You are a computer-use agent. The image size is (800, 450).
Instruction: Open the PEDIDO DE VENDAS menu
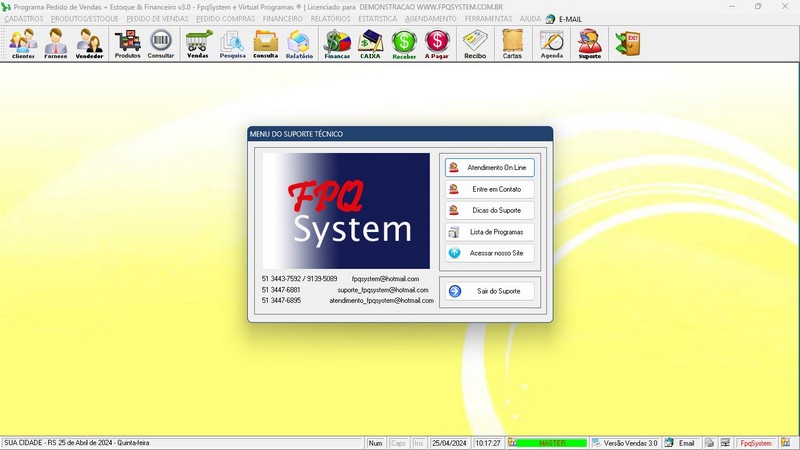[x=157, y=19]
